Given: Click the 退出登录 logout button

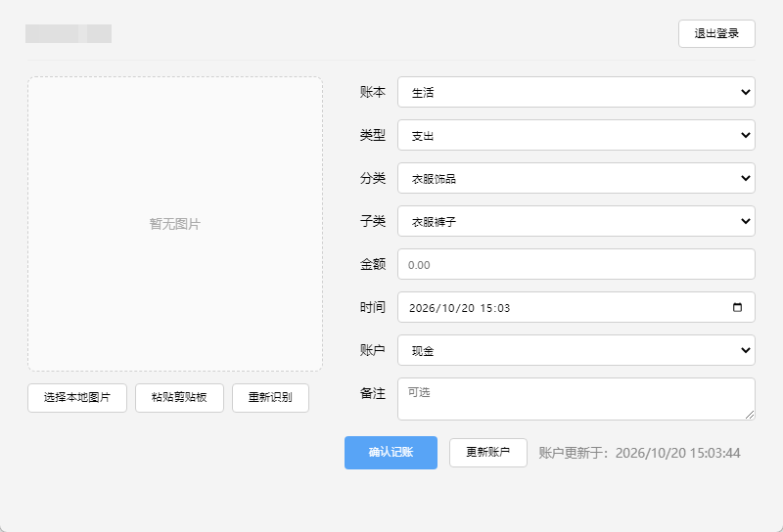Looking at the screenshot, I should (x=716, y=34).
